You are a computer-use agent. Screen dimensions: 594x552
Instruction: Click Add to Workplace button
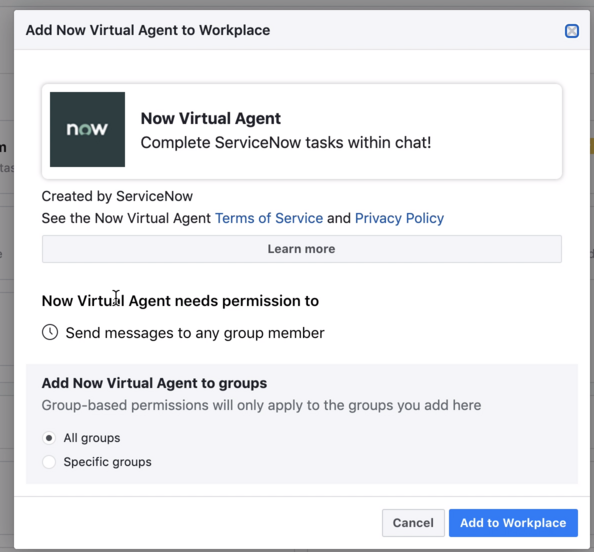coord(513,523)
